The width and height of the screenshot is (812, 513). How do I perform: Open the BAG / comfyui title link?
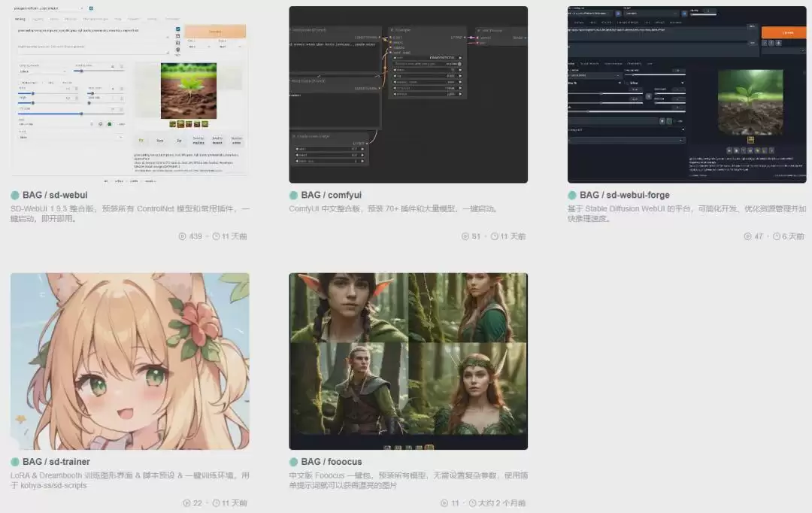point(332,196)
